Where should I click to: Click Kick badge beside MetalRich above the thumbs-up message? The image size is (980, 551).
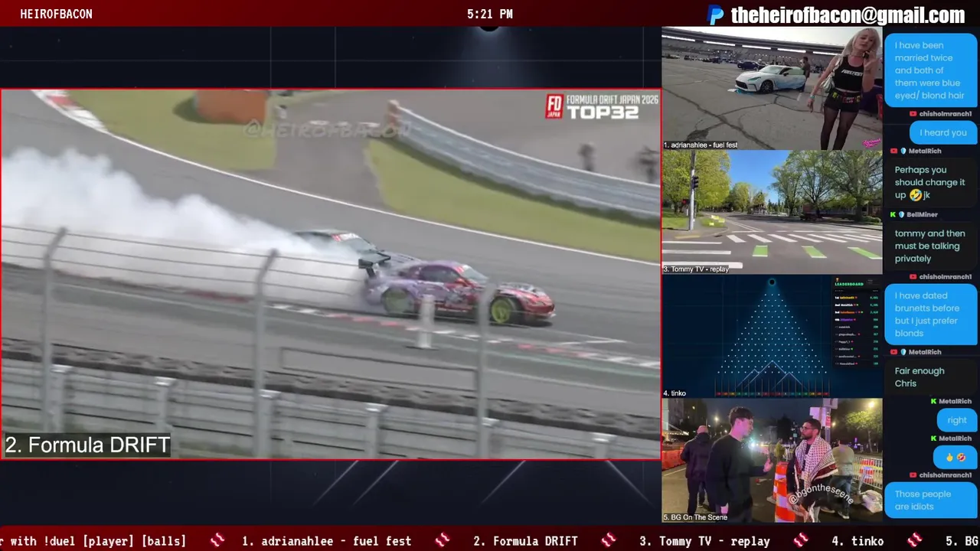(x=934, y=439)
